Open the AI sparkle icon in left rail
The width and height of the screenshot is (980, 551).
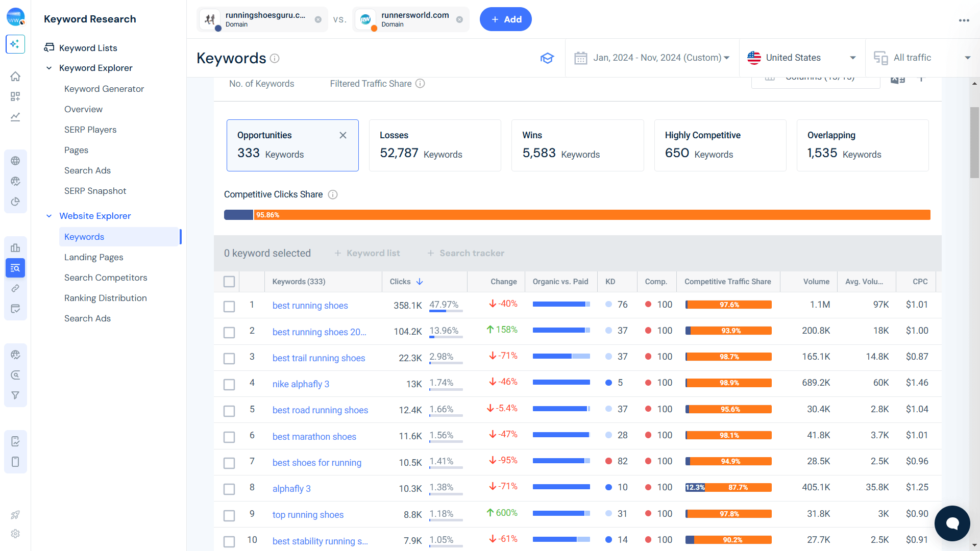(15, 44)
